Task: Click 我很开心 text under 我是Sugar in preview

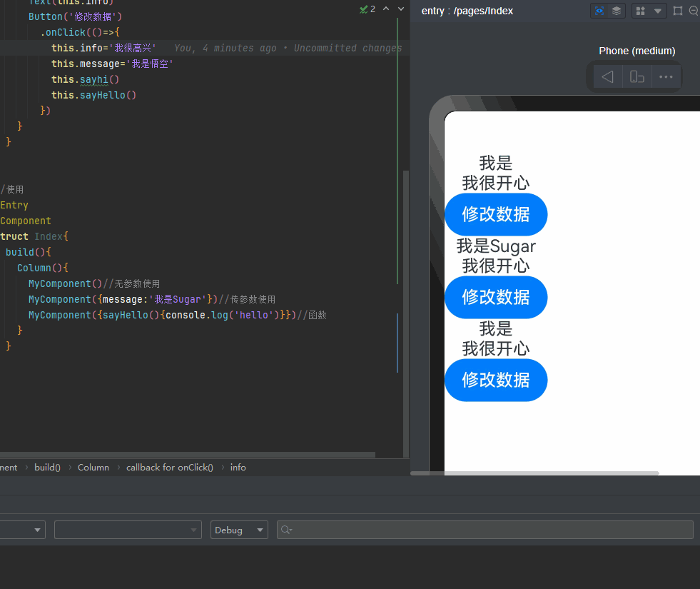Action: 496,266
